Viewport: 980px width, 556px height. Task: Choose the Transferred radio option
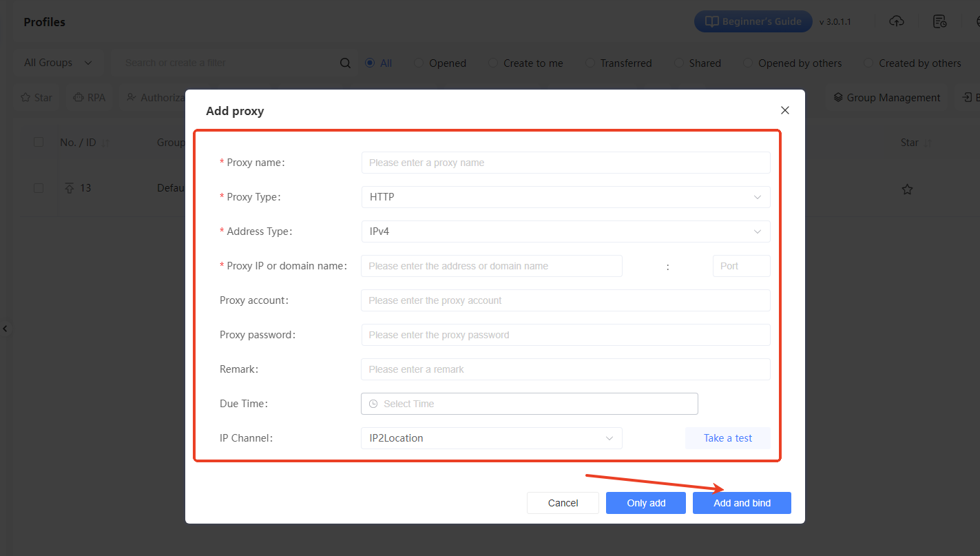[590, 63]
